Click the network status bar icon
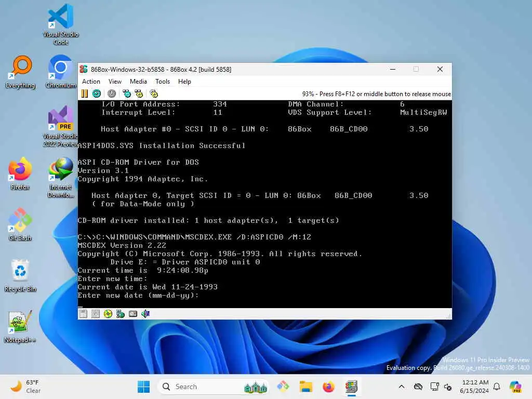This screenshot has height=399, width=532. click(x=121, y=314)
